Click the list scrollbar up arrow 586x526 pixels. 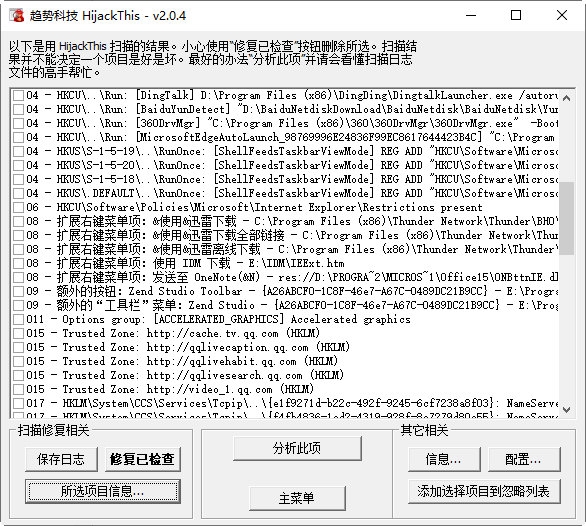coord(566,98)
